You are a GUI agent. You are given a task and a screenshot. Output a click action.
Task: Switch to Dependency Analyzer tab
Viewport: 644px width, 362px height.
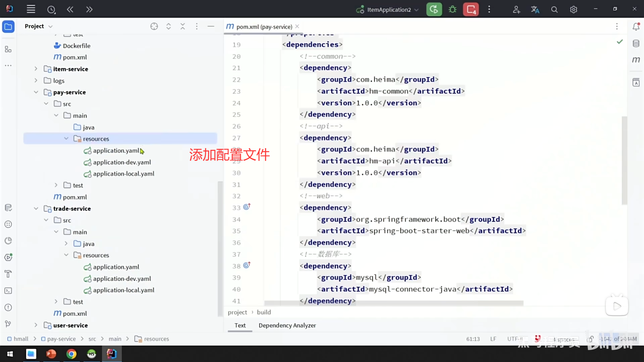[x=287, y=325]
